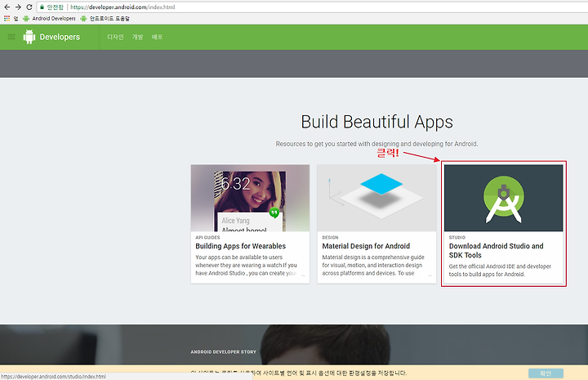The width and height of the screenshot is (588, 380).
Task: Open the 안드로이드 도움말 bookmark
Action: [105, 18]
